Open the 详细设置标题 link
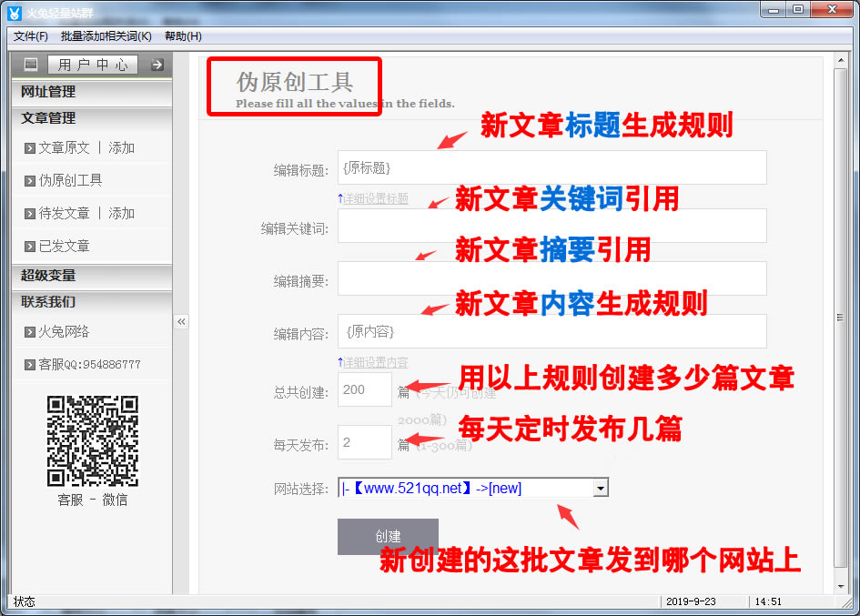 click(x=375, y=198)
